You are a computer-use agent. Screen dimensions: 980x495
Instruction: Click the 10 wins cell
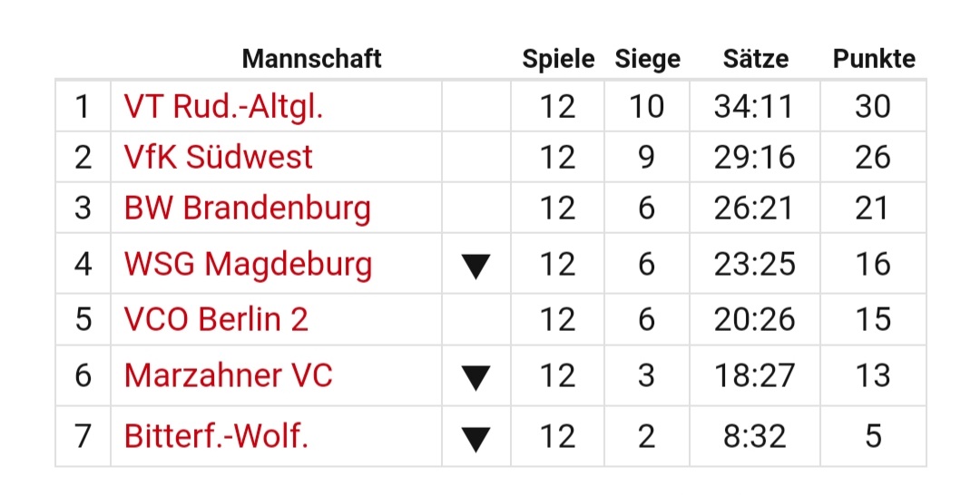[647, 107]
